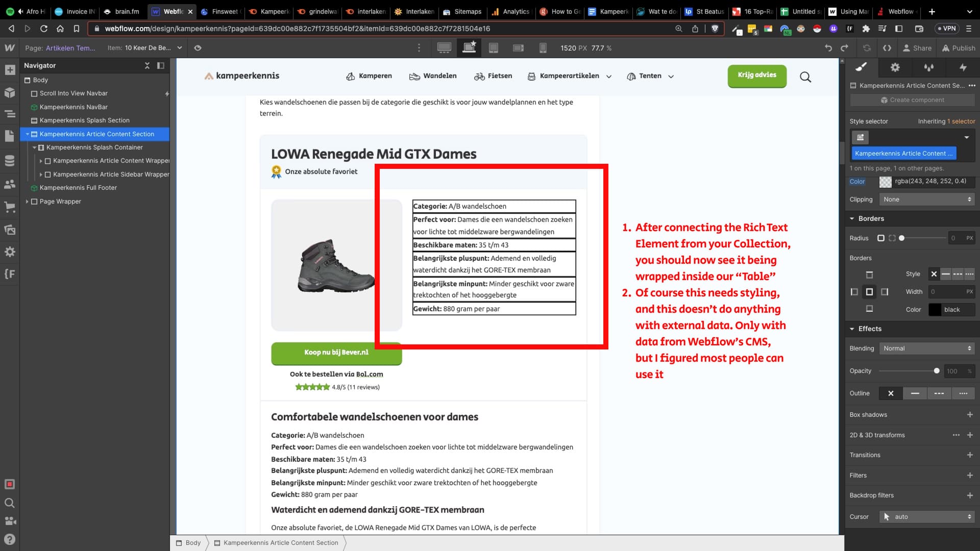Click Create component button
980x551 pixels.
(912, 100)
